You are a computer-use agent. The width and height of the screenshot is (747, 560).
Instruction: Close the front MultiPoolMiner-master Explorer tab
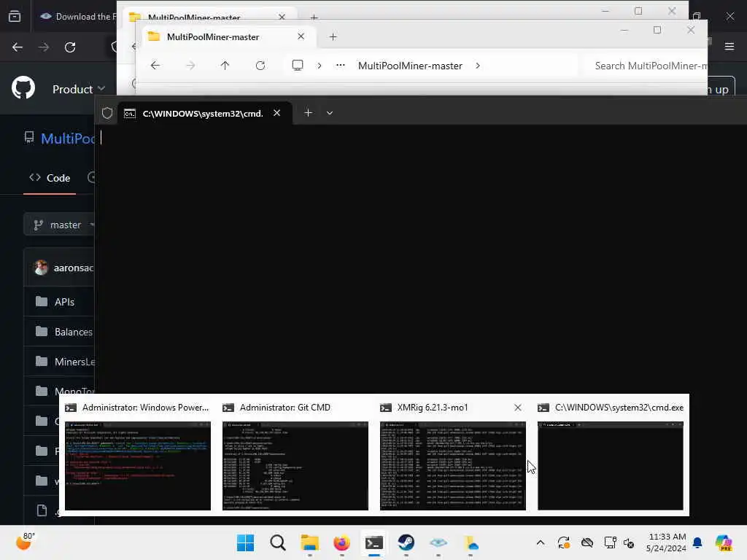[x=301, y=36]
